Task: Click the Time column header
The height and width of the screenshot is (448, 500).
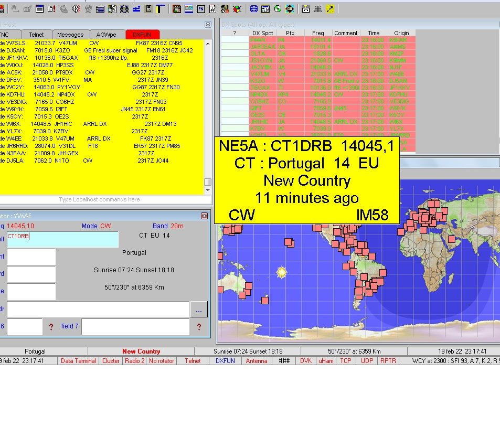Action: click(x=374, y=33)
